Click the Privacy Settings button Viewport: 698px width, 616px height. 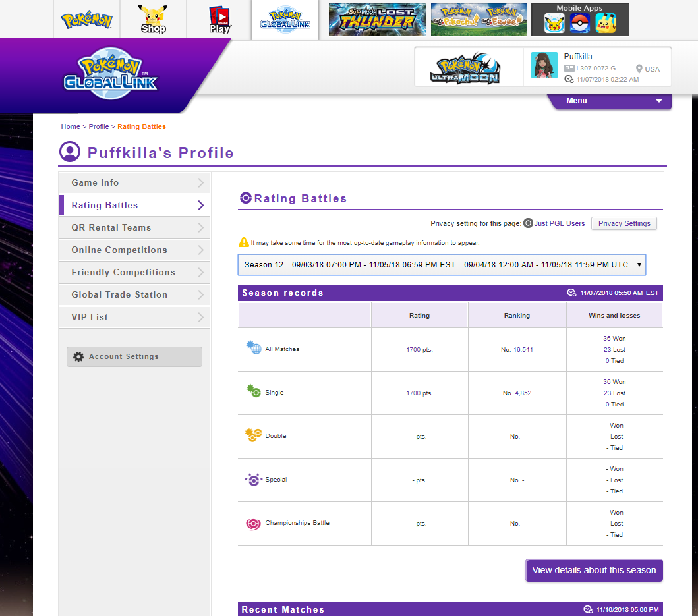tap(624, 223)
